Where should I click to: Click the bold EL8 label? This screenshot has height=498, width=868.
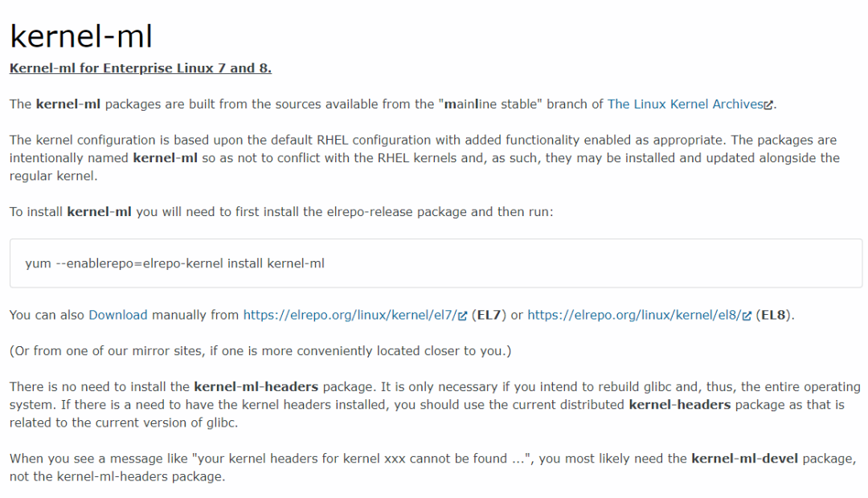tap(774, 315)
